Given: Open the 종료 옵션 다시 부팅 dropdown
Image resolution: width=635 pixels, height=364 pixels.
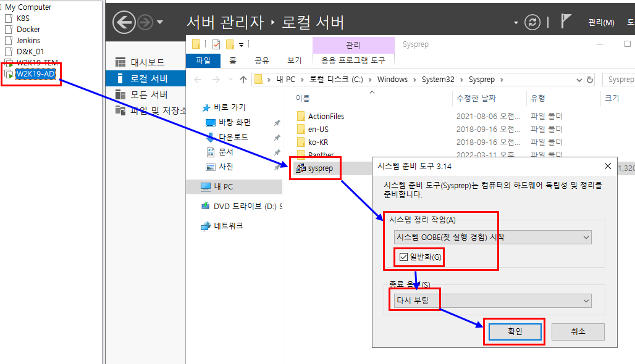Looking at the screenshot, I should click(x=492, y=301).
